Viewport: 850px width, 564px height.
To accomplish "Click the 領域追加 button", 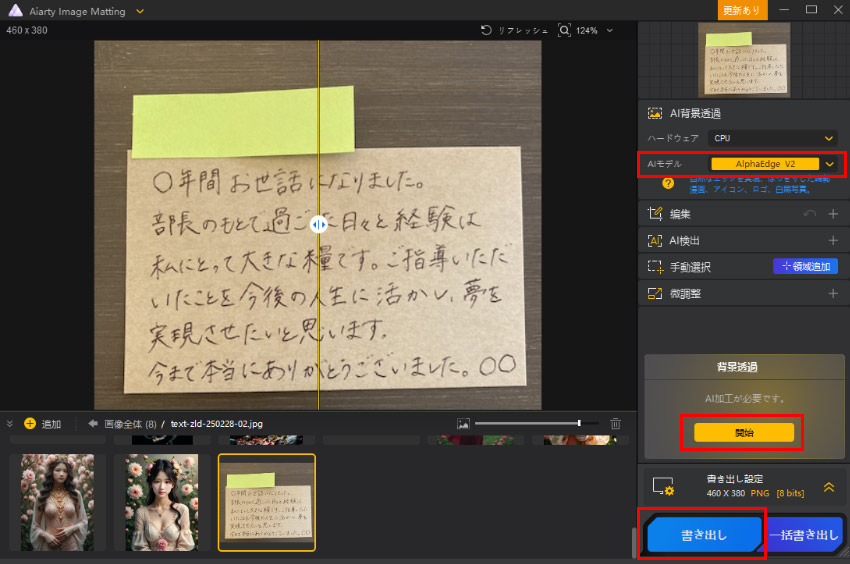I will 805,266.
